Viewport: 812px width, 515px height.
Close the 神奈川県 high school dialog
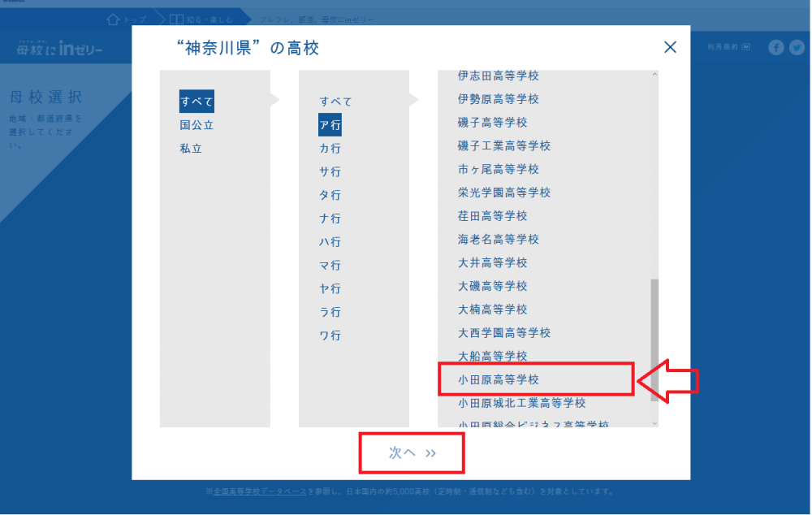[x=670, y=47]
